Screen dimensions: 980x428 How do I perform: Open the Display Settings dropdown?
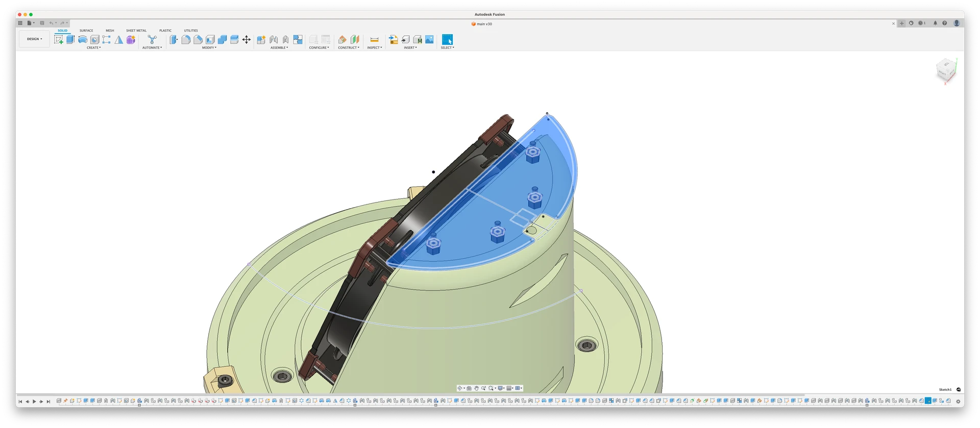tap(501, 388)
